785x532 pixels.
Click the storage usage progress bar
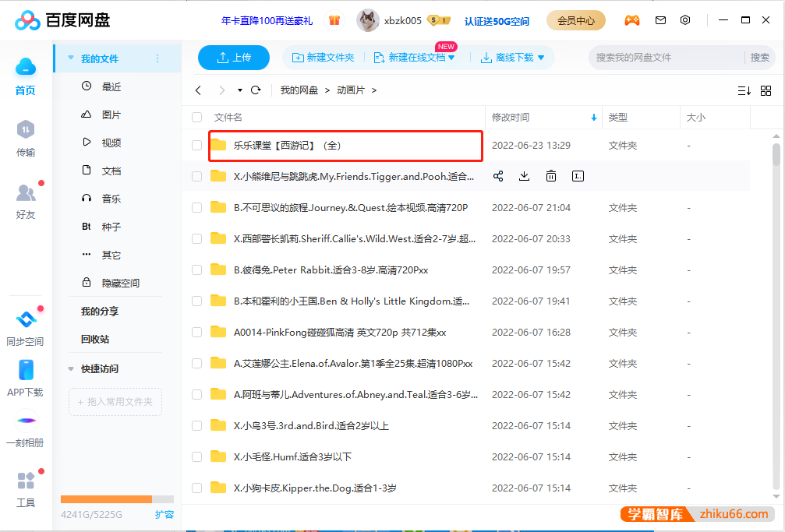click(117, 499)
